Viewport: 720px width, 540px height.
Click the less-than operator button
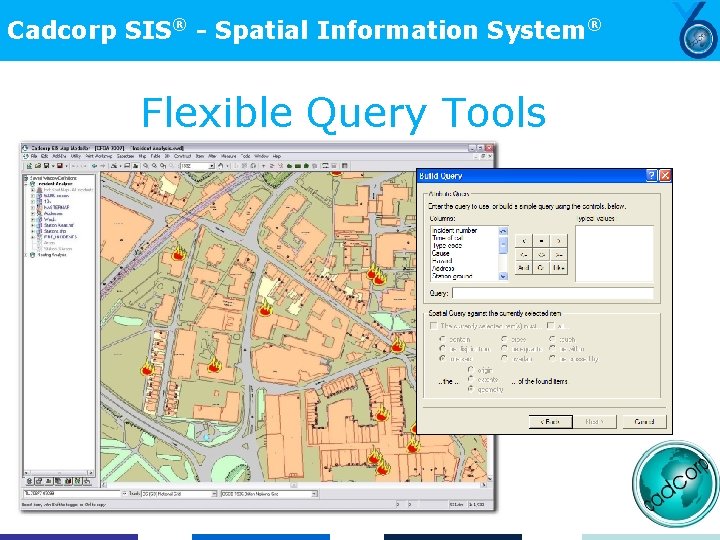(x=524, y=240)
